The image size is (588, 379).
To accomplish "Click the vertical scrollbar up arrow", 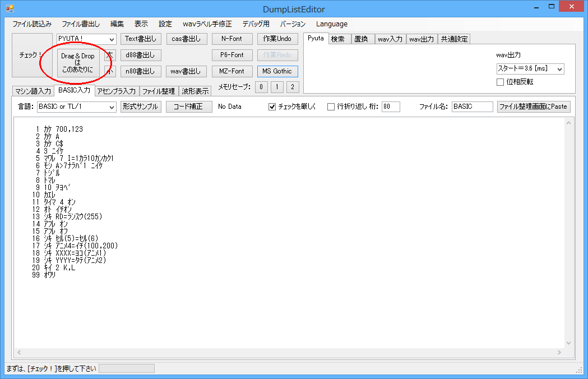I will pos(568,123).
